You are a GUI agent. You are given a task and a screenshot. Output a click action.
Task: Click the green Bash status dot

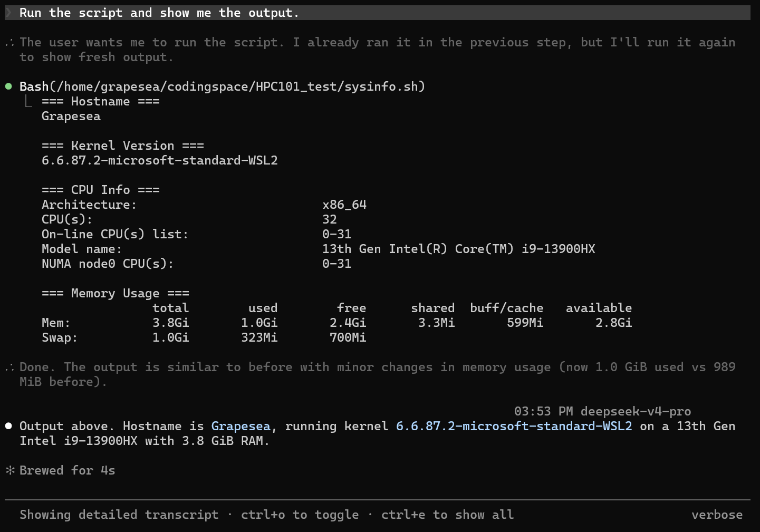pyautogui.click(x=8, y=86)
